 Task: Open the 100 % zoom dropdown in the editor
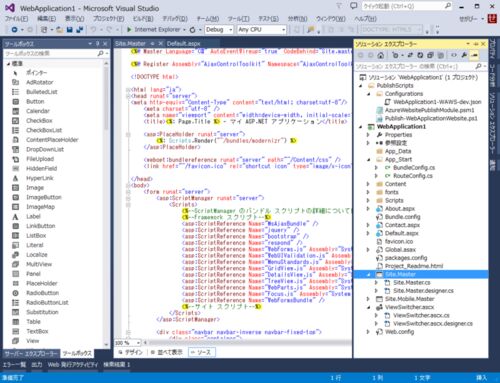[x=128, y=343]
